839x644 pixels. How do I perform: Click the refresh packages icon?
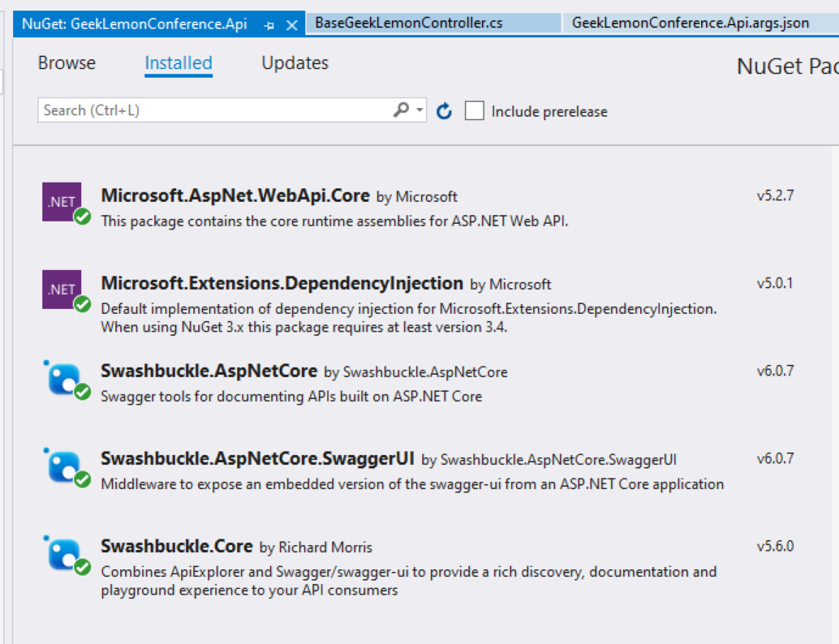[x=444, y=111]
